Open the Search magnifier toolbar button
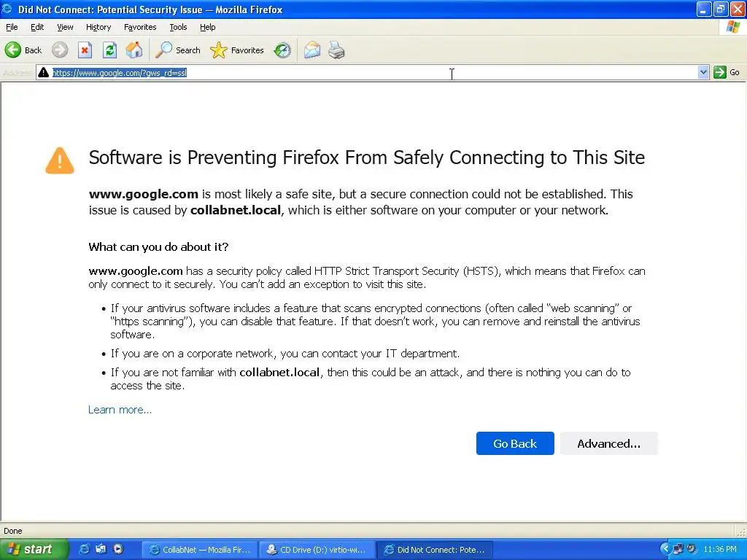Viewport: 747px width, 560px height. (178, 50)
